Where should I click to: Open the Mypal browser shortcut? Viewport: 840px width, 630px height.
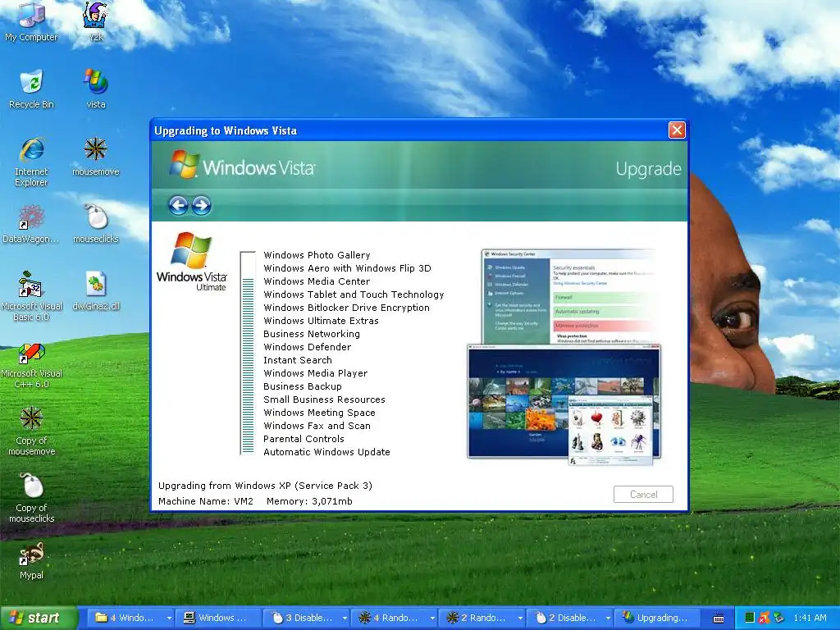coord(31,560)
